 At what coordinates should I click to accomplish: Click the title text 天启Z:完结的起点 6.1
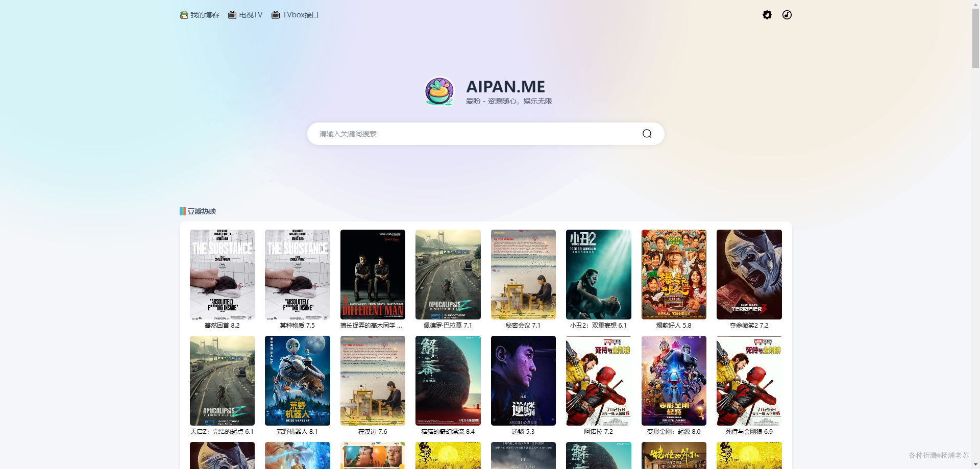point(222,432)
